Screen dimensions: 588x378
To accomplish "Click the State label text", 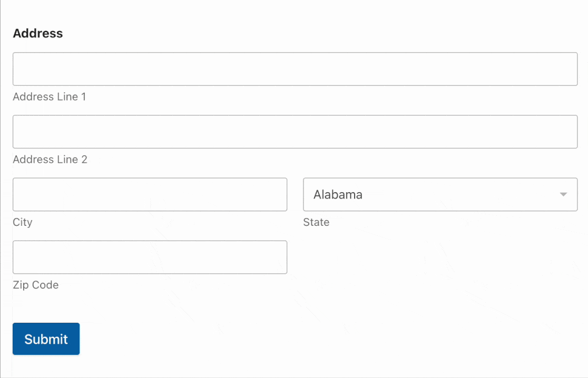I will (316, 222).
